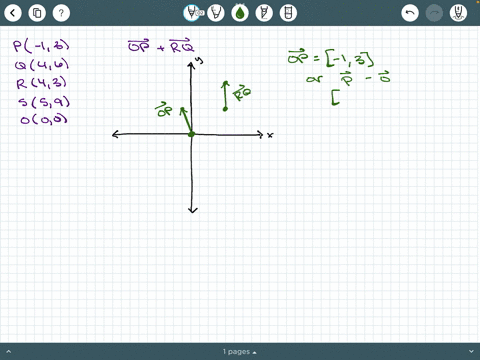
Task: Click the handwritten 'P(-1,3)' point
Action: click(41, 46)
